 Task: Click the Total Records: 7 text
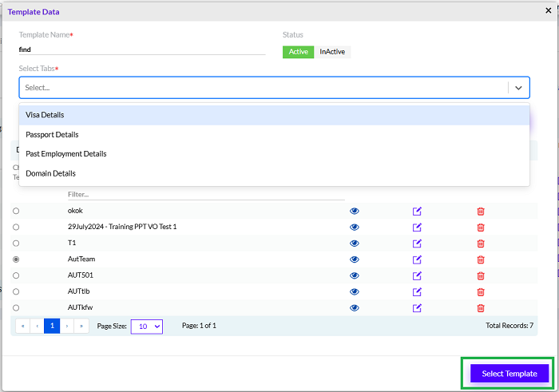point(509,326)
